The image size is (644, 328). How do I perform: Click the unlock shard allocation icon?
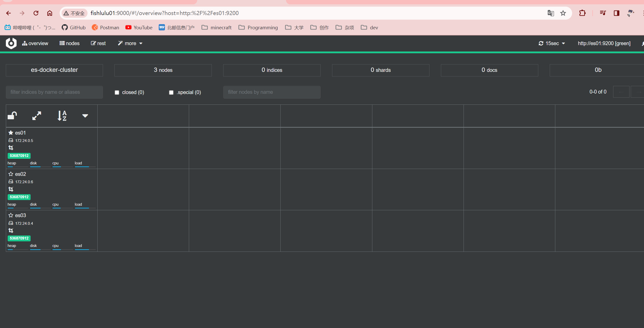pyautogui.click(x=12, y=116)
